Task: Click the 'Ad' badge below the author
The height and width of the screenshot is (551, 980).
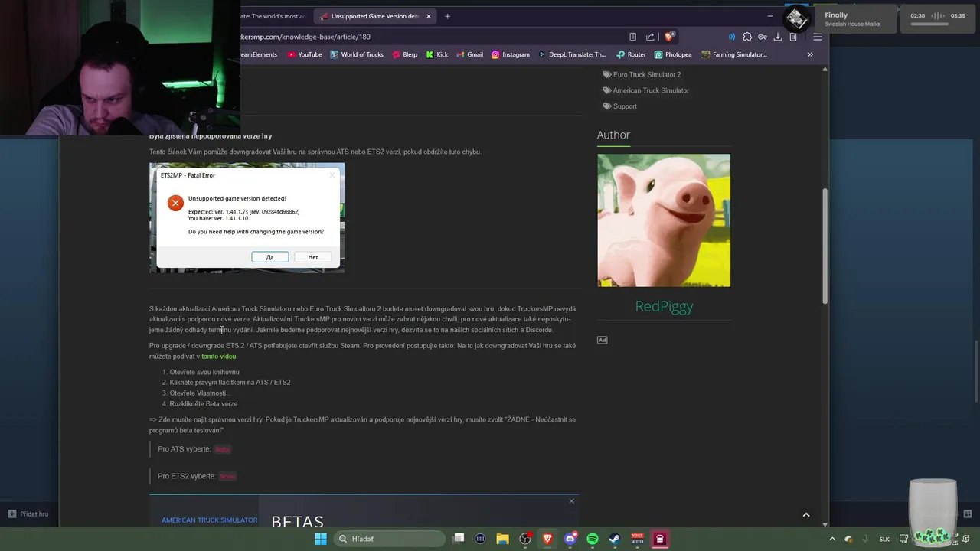Action: point(603,340)
